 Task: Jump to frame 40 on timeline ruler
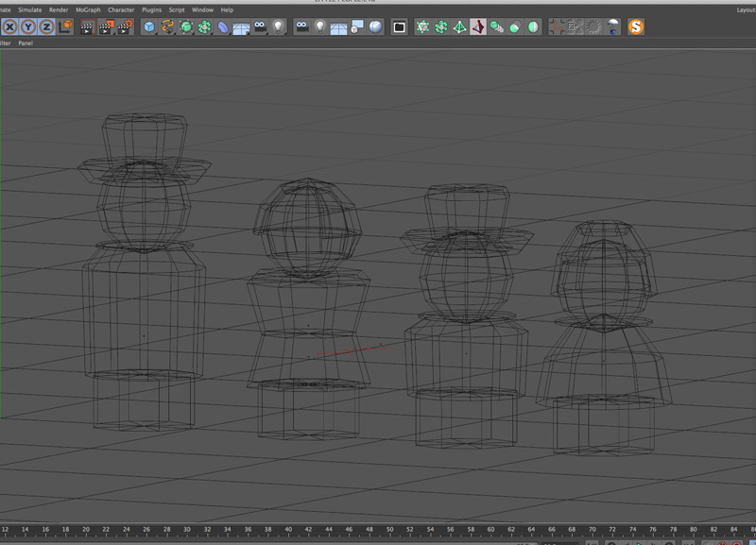click(288, 530)
